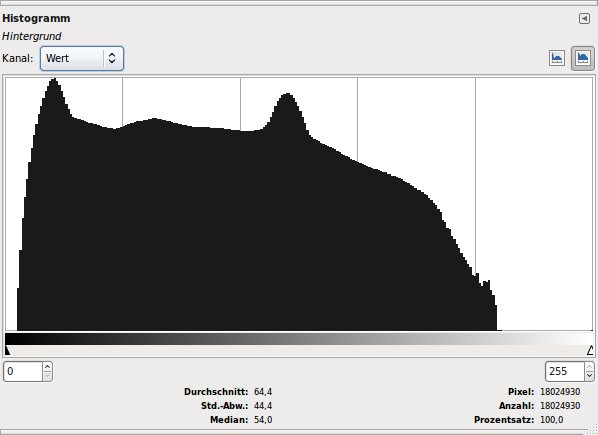Click the lower range input field 0
Screen dimensions: 598x435
pos(23,371)
